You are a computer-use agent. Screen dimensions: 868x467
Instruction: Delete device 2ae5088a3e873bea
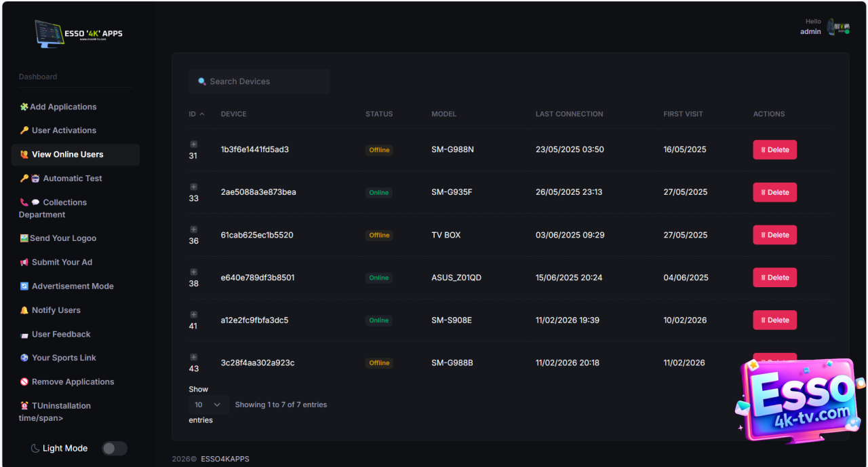774,193
